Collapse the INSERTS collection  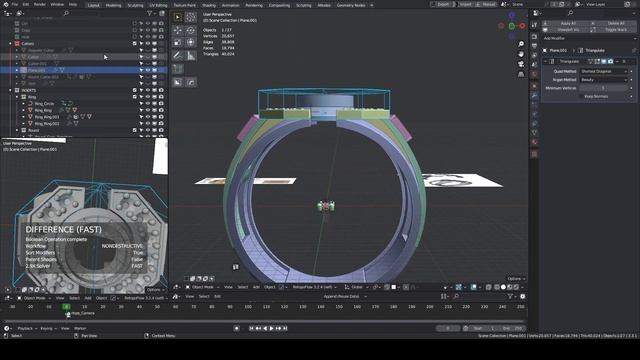coord(10,90)
